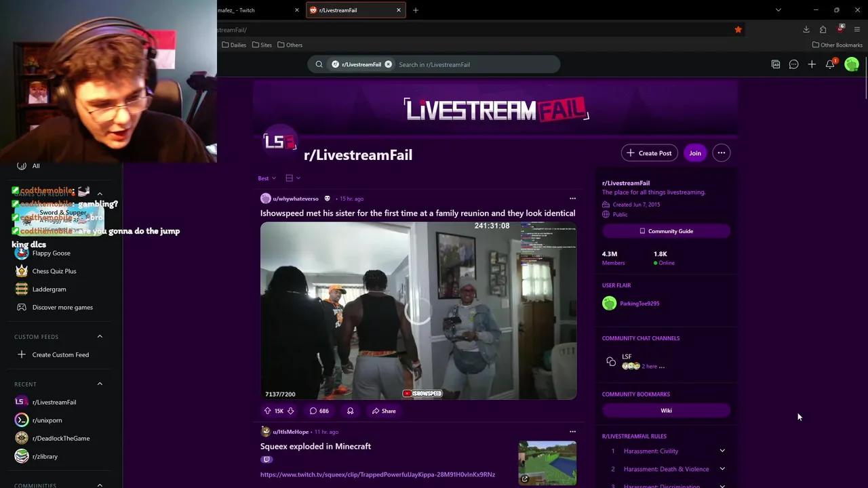Open the tab list dropdown arrow
The image size is (868, 488).
point(778,10)
